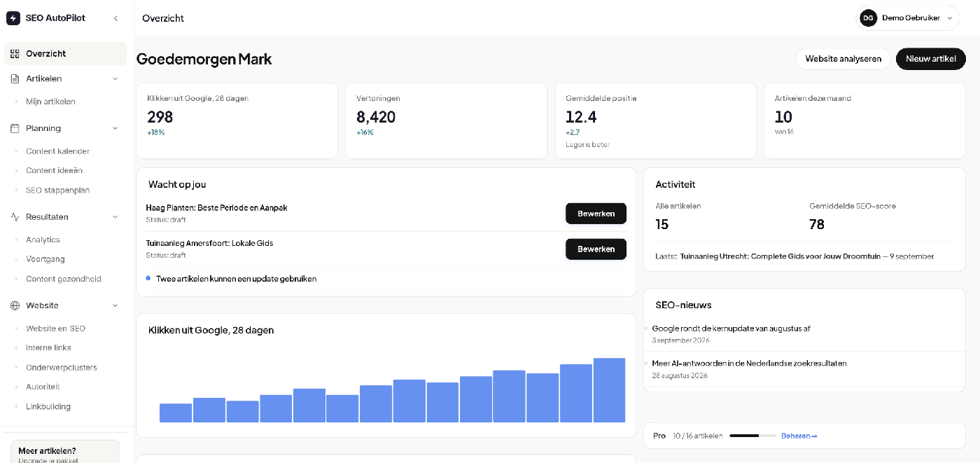Image resolution: width=980 pixels, height=463 pixels.
Task: Go to Mijn artikelen
Action: coord(50,102)
